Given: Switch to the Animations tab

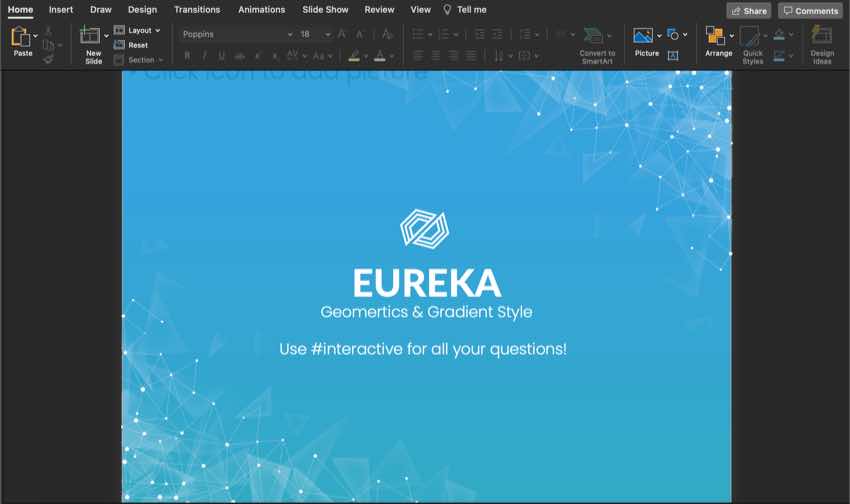Looking at the screenshot, I should pyautogui.click(x=262, y=10).
